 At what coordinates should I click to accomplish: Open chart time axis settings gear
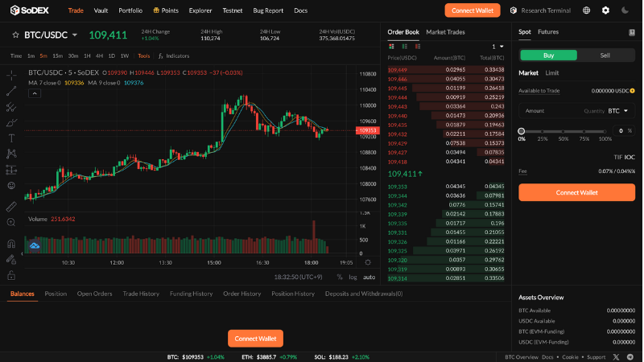click(x=368, y=262)
